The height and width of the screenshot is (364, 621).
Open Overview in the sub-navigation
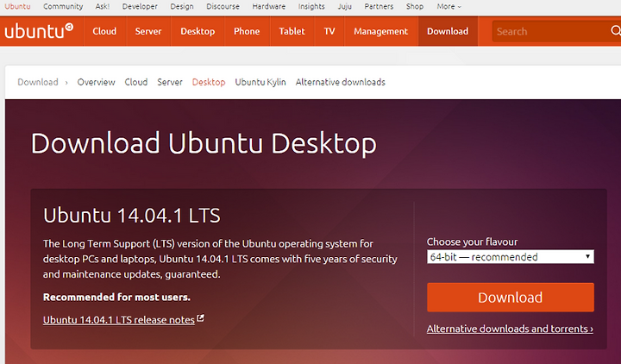coord(97,82)
